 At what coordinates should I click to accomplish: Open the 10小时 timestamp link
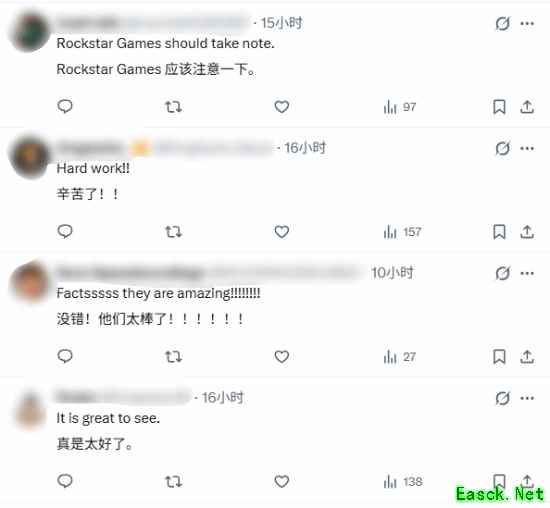[x=392, y=273]
